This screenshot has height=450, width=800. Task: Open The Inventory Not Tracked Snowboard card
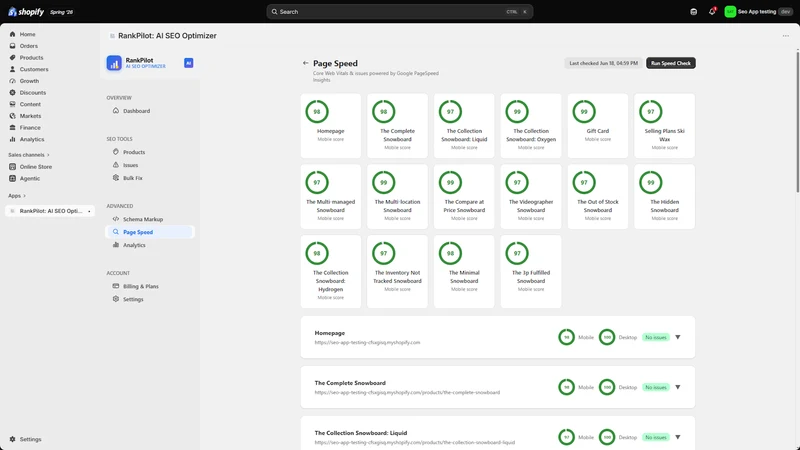397,271
